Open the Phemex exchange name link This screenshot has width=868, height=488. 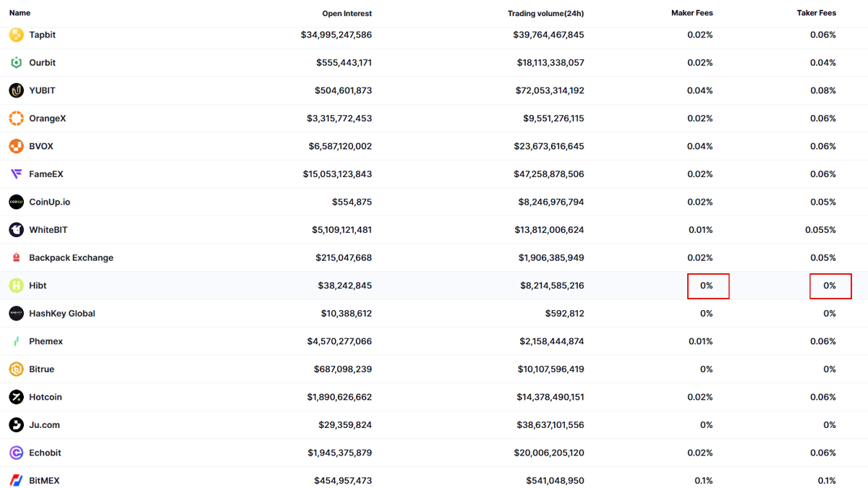coord(46,341)
